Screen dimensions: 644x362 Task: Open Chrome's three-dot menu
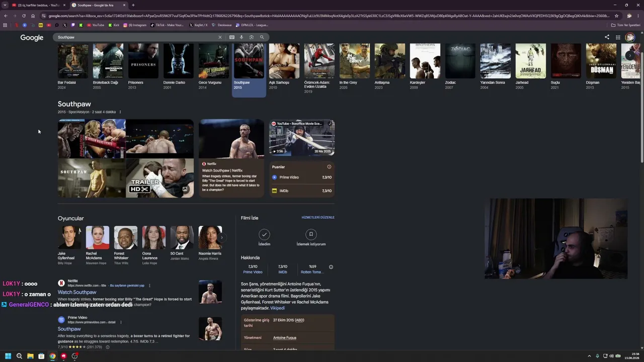tap(638, 16)
